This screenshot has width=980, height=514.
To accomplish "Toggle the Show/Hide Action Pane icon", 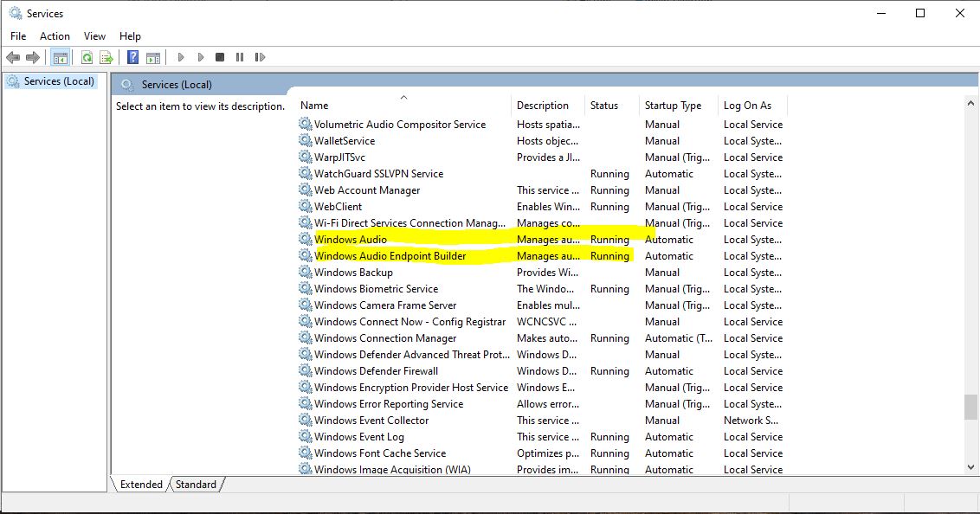I will coord(153,58).
